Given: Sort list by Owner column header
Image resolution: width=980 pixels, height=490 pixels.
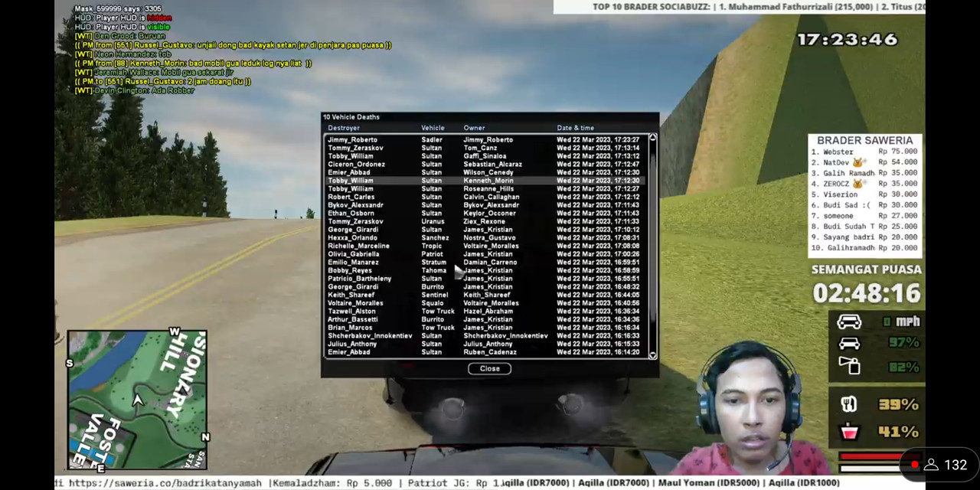Looking at the screenshot, I should [x=474, y=128].
